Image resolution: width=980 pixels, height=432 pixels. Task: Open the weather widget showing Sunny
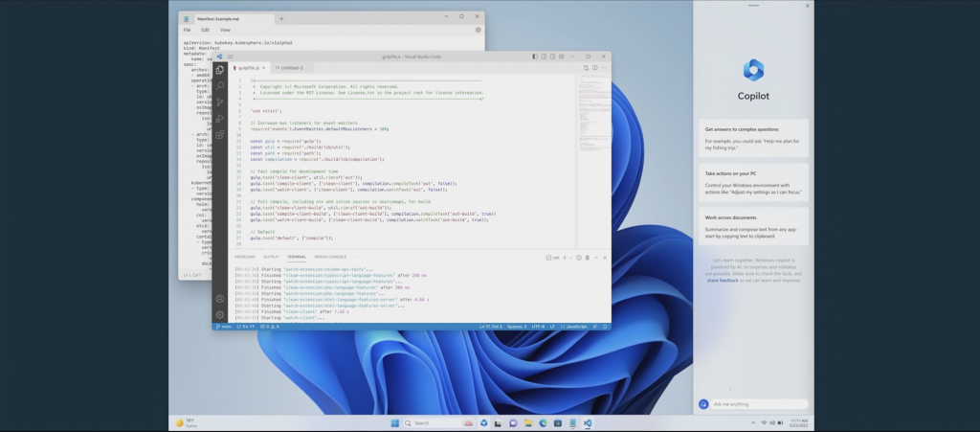coord(187,422)
